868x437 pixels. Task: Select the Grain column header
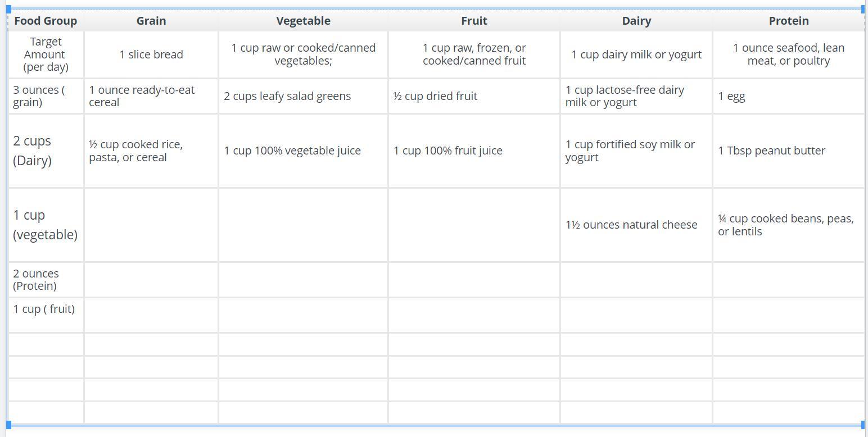[151, 21]
